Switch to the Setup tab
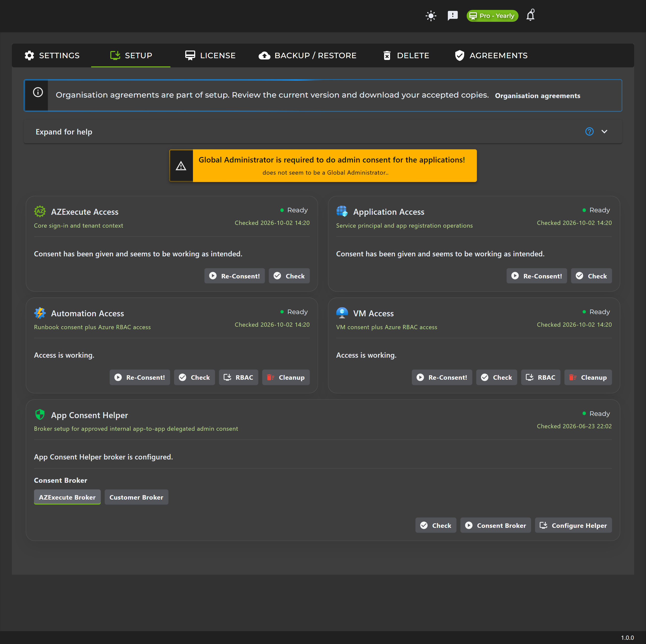The image size is (646, 644). click(131, 55)
